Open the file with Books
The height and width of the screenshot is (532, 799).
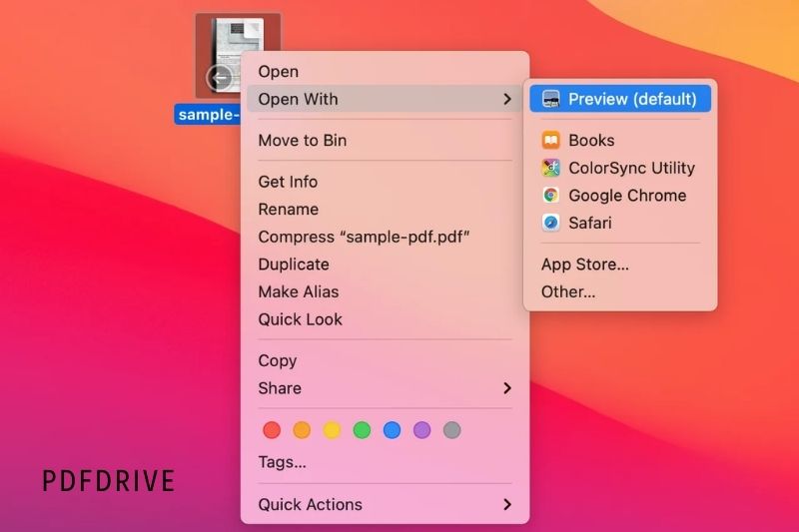coord(620,140)
